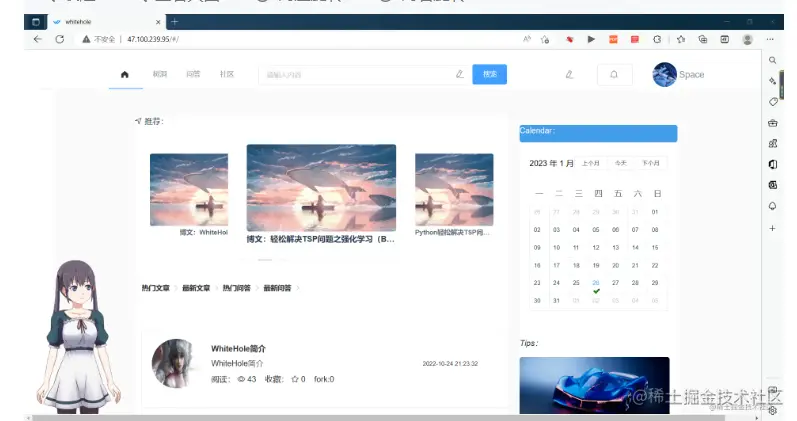Open the 最新问答 tab
Viewport: 797px width, 421px height.
278,288
